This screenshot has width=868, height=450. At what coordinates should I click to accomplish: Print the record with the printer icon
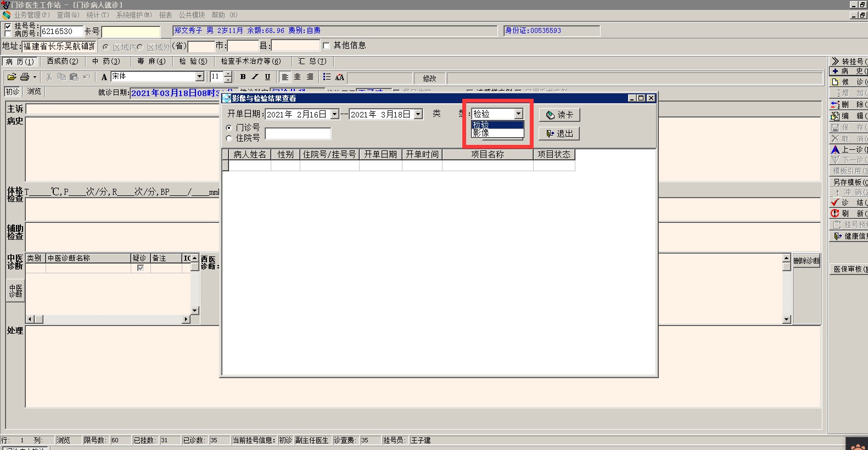25,77
